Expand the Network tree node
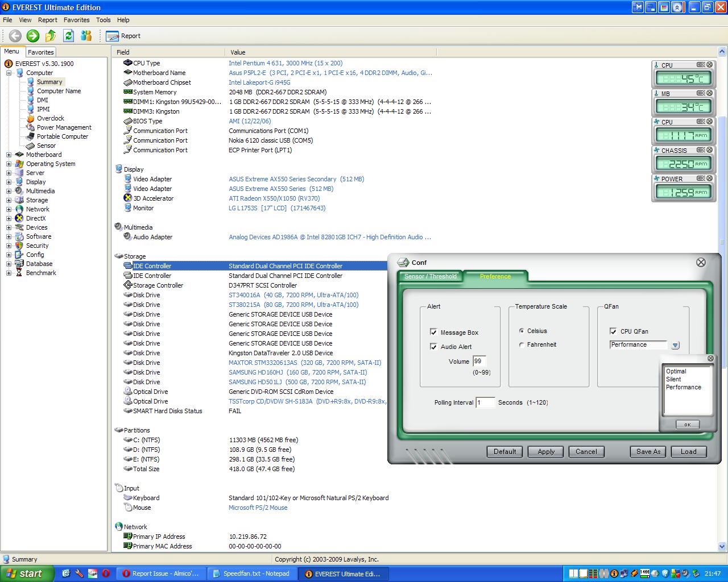Image resolution: width=728 pixels, height=582 pixels. [x=9, y=209]
